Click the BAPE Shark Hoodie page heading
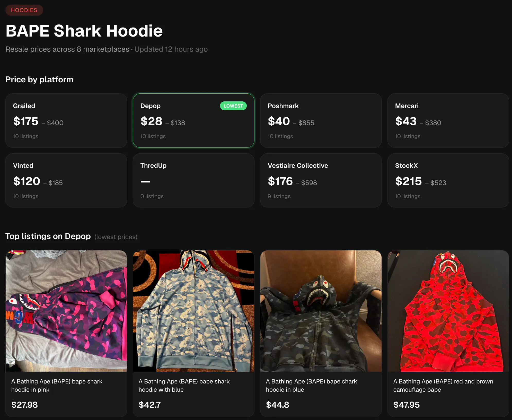This screenshot has height=420, width=512. tap(84, 31)
